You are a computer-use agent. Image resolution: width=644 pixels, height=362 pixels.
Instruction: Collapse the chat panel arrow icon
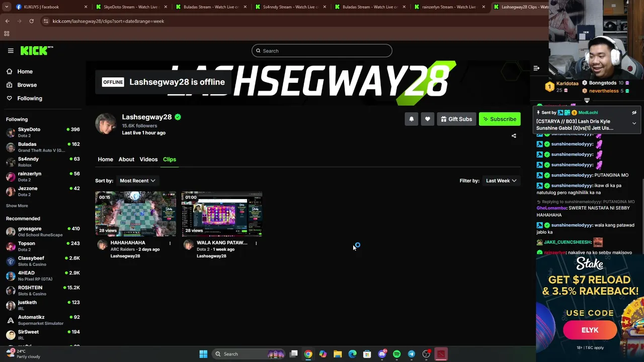[x=536, y=68]
